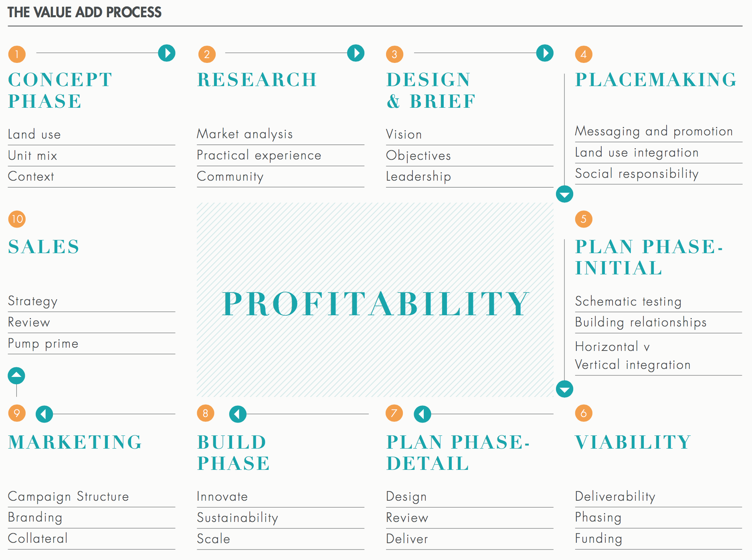This screenshot has height=560, width=752.
Task: Click the orange step 1 circle
Action: [x=17, y=54]
